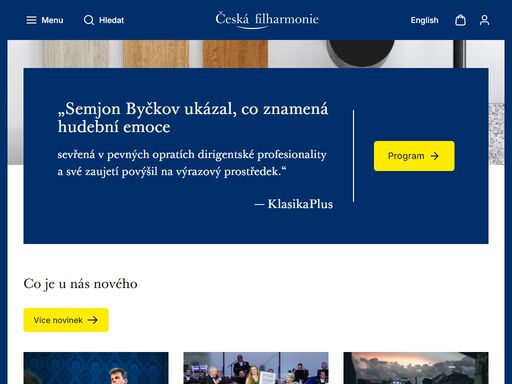This screenshot has height=384, width=512.
Task: Click the Hledat search label
Action: tap(111, 20)
